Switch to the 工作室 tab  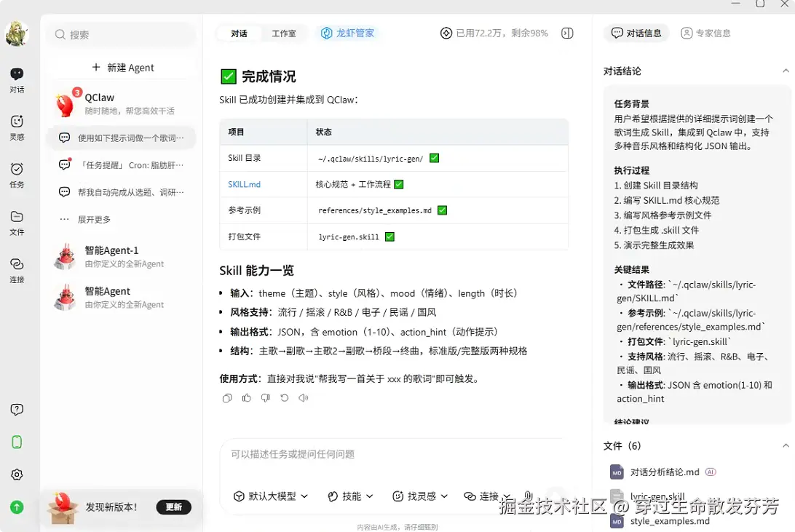pyautogui.click(x=284, y=33)
